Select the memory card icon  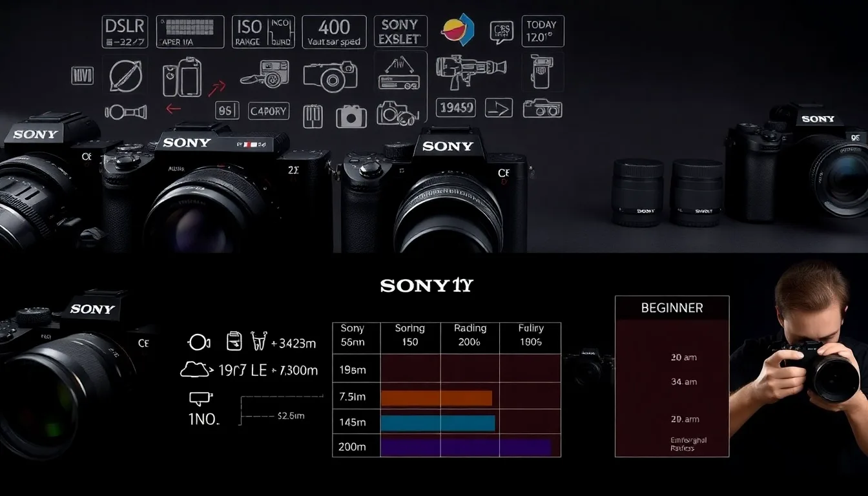[x=234, y=342]
